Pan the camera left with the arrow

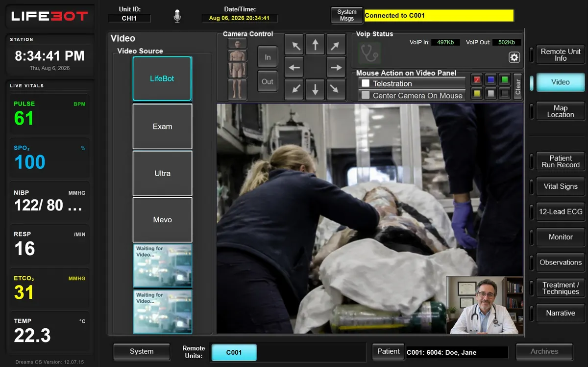[x=294, y=67]
